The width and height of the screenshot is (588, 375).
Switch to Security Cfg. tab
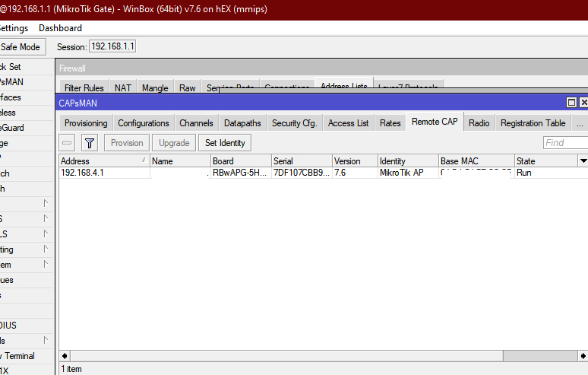click(x=294, y=123)
